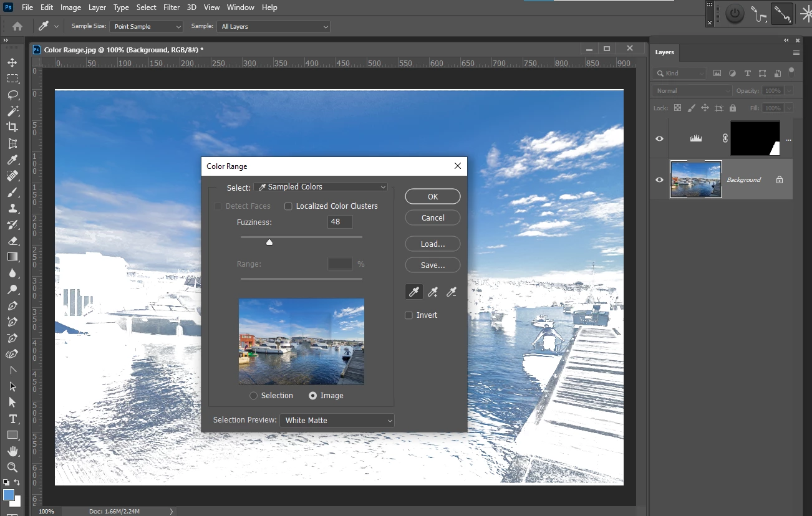812x516 pixels.
Task: Open the Normal blend mode dropdown
Action: 692,90
